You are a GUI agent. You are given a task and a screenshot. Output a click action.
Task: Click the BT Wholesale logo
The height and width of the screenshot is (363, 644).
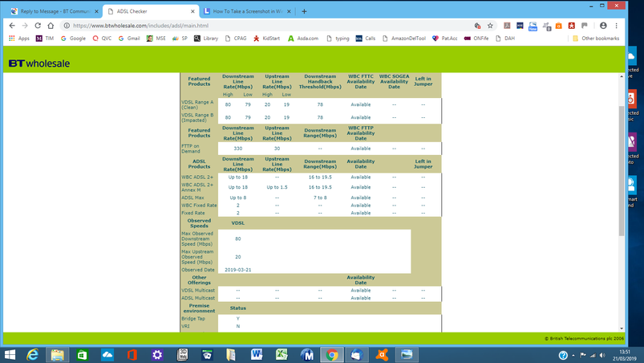click(38, 63)
